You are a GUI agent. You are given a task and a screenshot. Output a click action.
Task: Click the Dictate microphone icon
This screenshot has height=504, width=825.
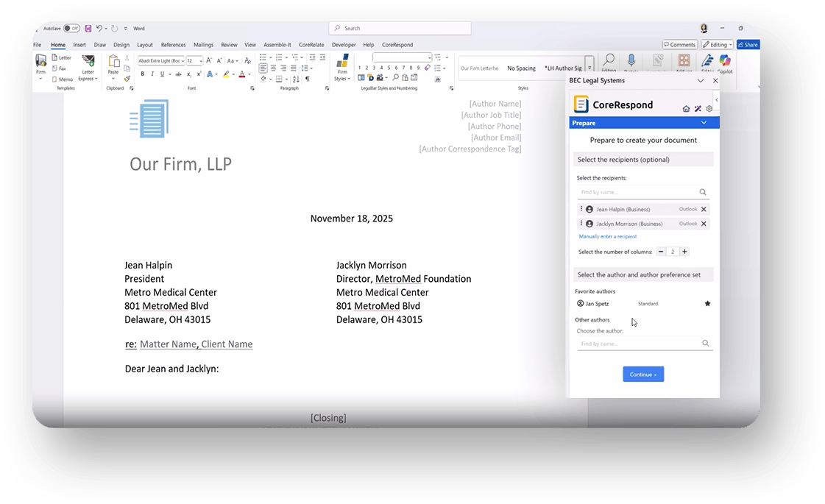[x=631, y=61]
